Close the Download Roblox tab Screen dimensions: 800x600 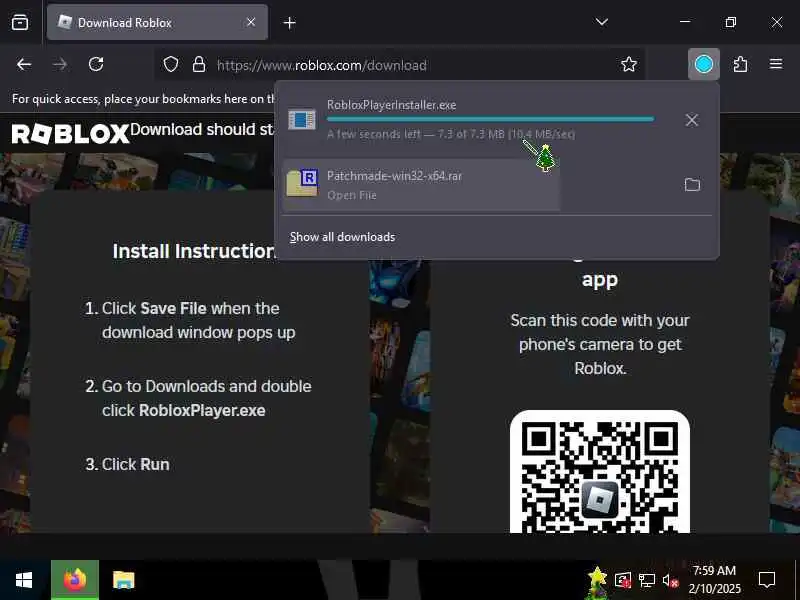click(x=251, y=22)
